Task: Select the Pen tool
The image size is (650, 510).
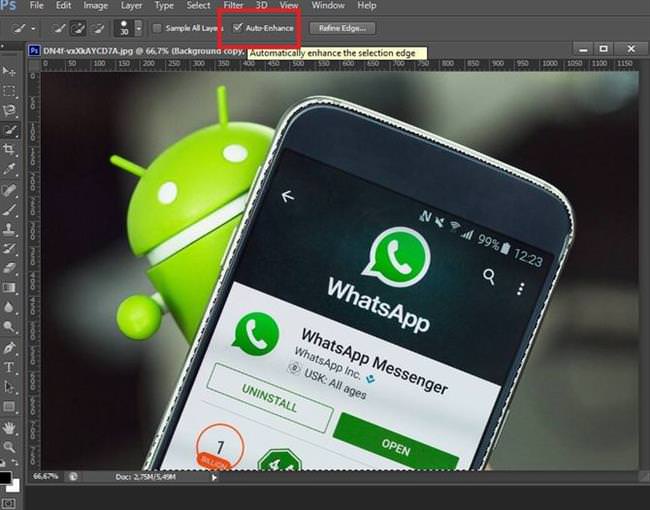Action: pos(9,347)
